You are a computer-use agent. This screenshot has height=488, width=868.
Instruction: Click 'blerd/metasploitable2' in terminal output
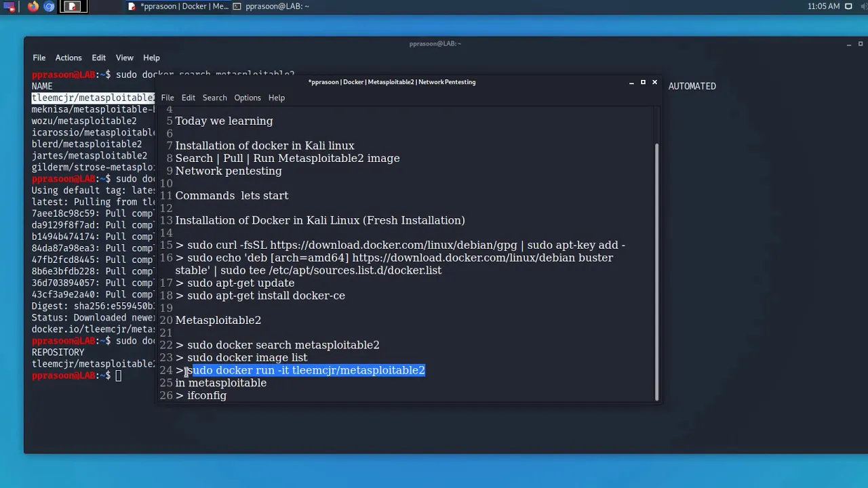[87, 144]
